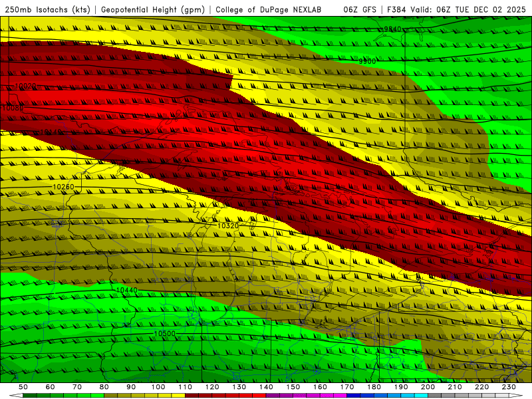Click the 70 value on the color scale
Image resolution: width=532 pixels, height=399 pixels.
[x=77, y=387]
